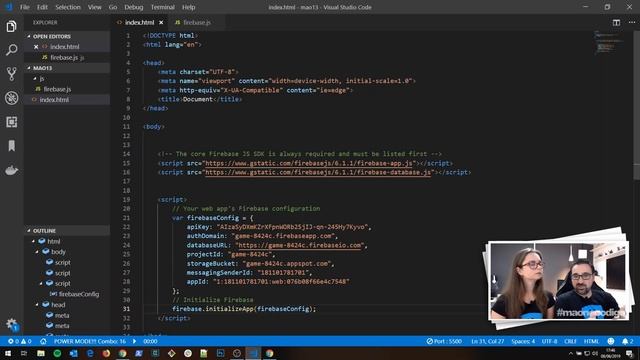Open the databaseURL firebaseio.com link
Screen dimensions: 640x360
(x=300, y=245)
